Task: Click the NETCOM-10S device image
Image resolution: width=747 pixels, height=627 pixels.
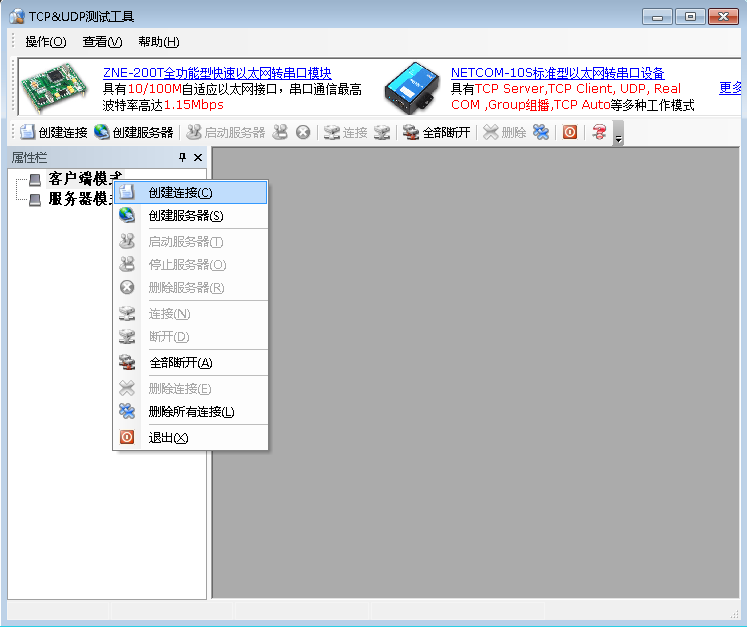Action: coord(412,88)
